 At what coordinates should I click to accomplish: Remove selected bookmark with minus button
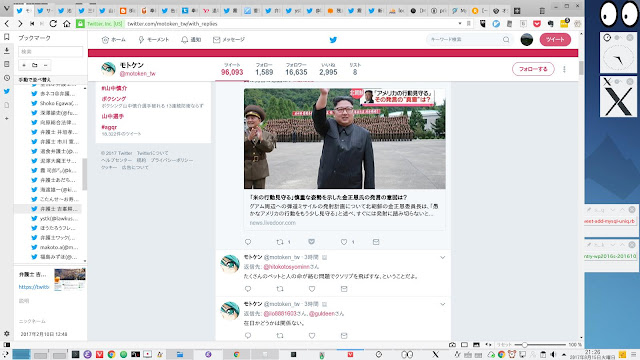pos(45,65)
